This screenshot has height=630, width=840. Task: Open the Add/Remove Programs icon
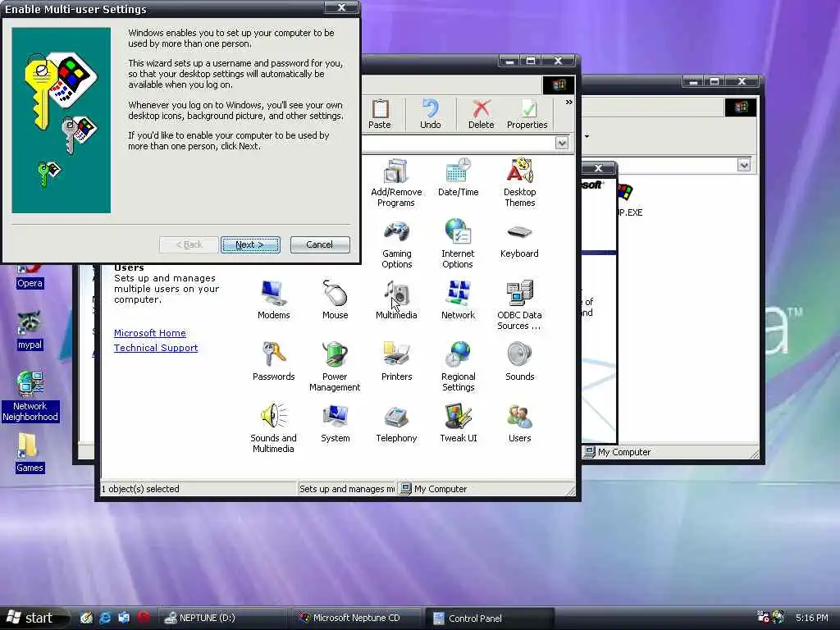tap(396, 183)
